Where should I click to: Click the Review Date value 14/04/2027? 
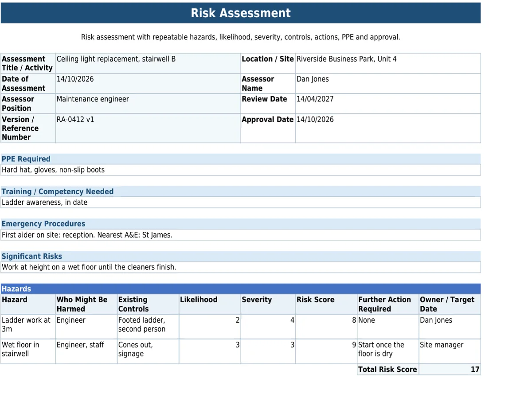(388, 104)
